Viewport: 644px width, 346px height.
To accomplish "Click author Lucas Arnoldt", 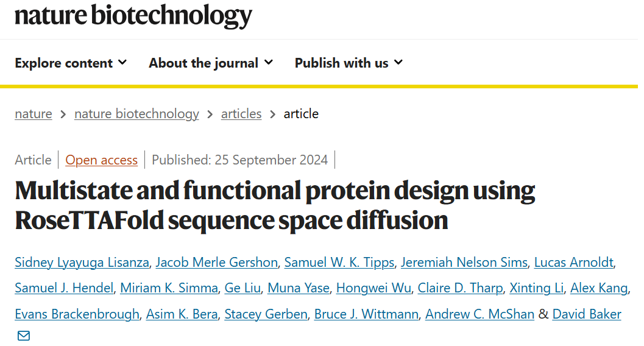I will (573, 263).
